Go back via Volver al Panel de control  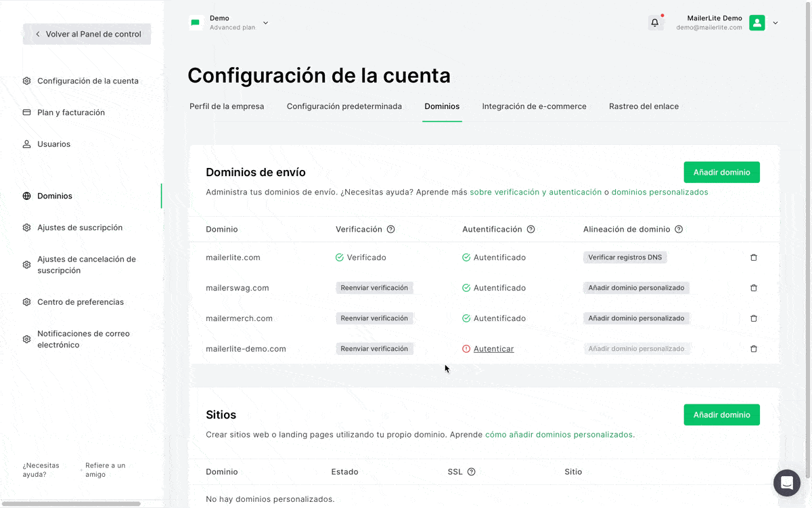point(87,34)
